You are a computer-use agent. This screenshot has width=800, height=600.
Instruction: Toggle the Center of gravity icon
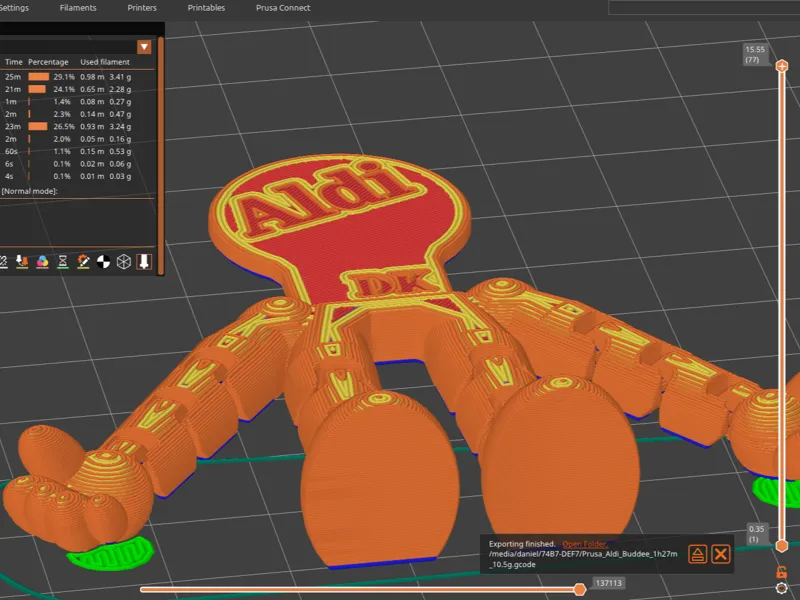pos(104,262)
